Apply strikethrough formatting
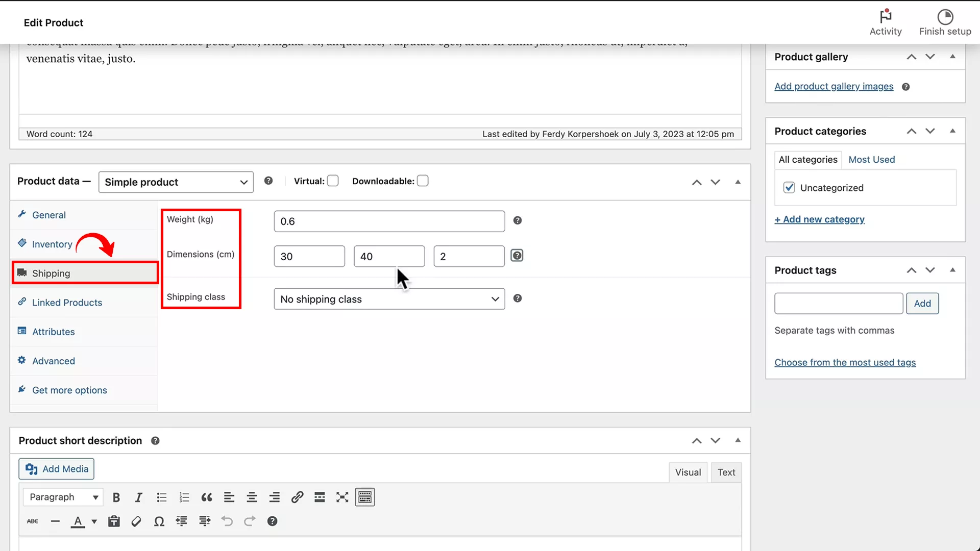This screenshot has width=980, height=551. tap(32, 521)
